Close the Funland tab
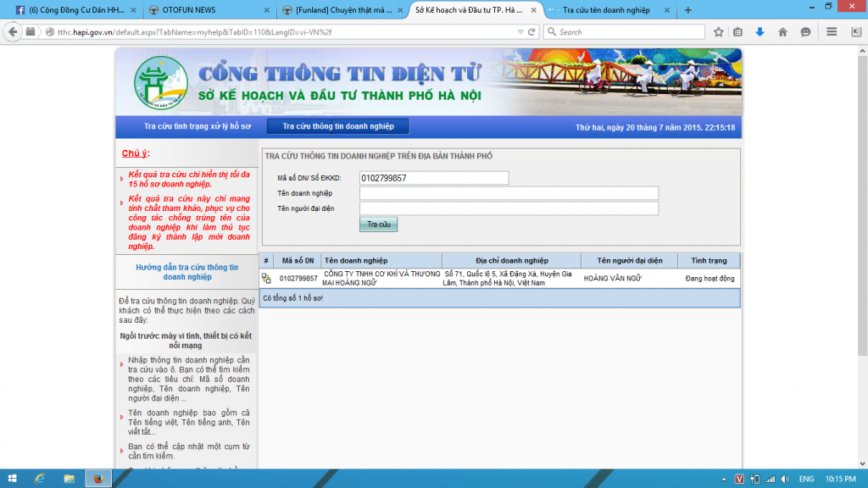868x488 pixels. click(x=400, y=10)
